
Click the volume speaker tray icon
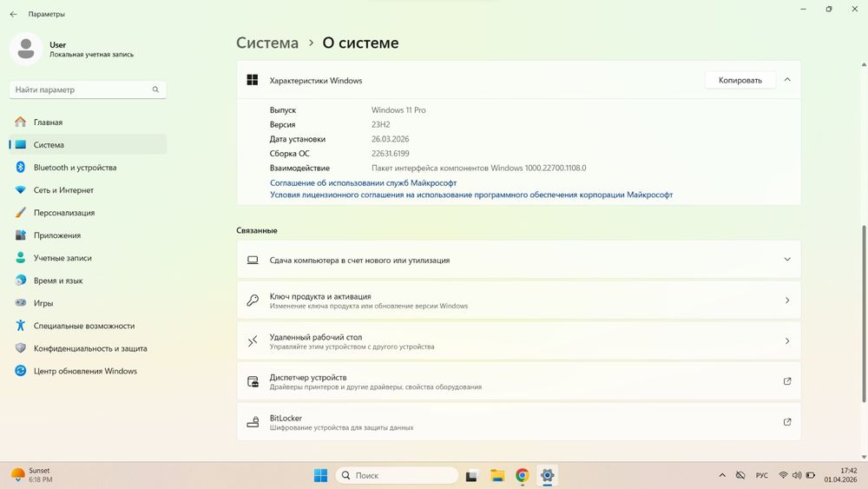[797, 475]
